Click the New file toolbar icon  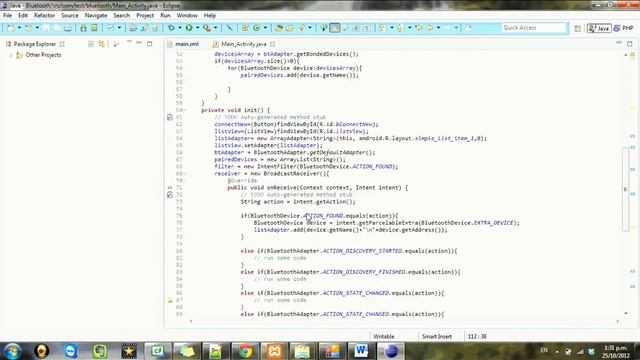coord(11,28)
